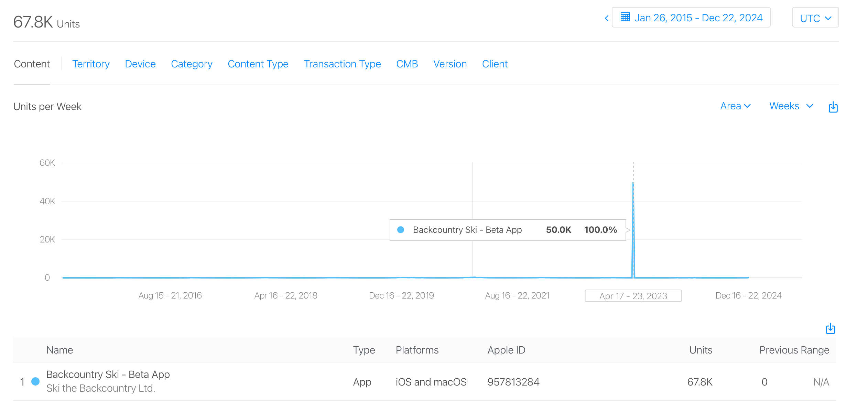
Task: Open the Weeks interval dropdown
Action: click(791, 106)
